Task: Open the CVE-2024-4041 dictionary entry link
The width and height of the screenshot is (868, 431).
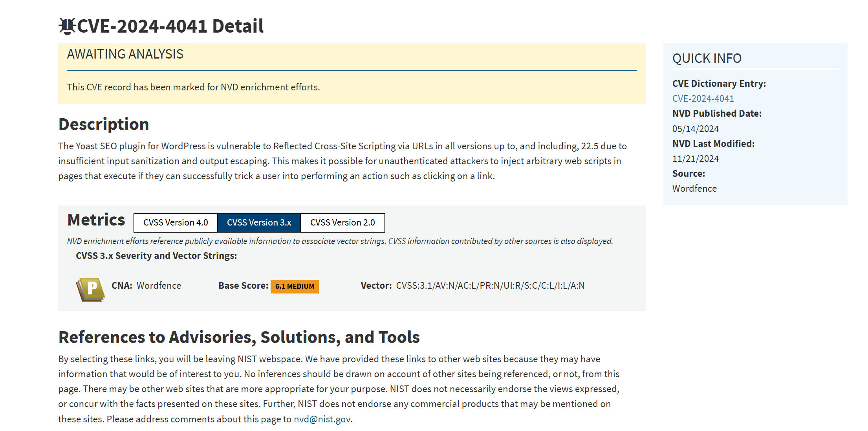Action: [x=703, y=99]
